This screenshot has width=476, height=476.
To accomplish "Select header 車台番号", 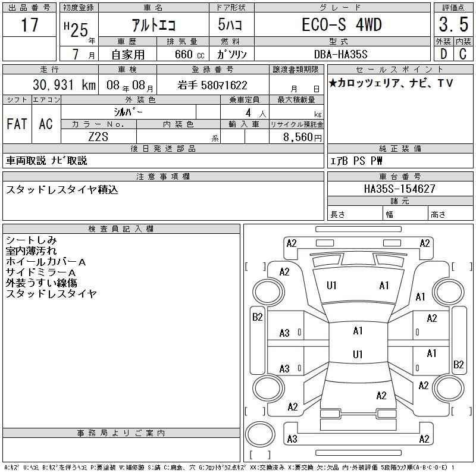I will pyautogui.click(x=400, y=176).
